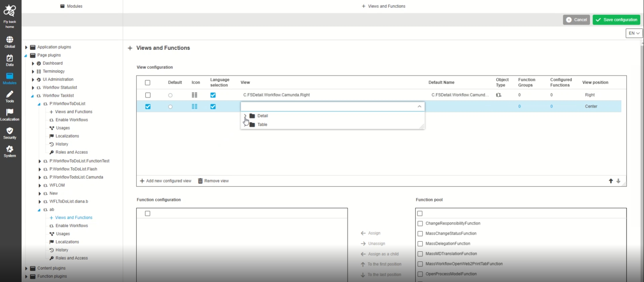644x282 pixels.
Task: Click the Save configuration button
Action: coord(616,20)
